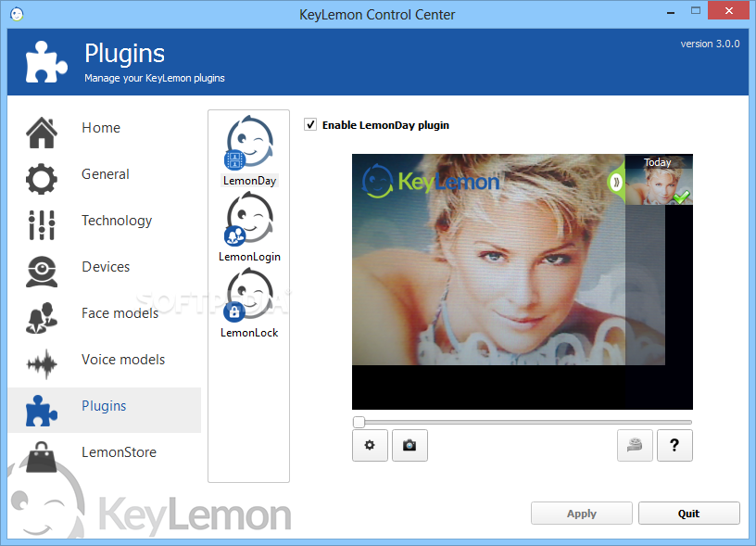Close the KeyLemon Control Center window
Viewport: 756px width, 546px height.
tap(728, 10)
